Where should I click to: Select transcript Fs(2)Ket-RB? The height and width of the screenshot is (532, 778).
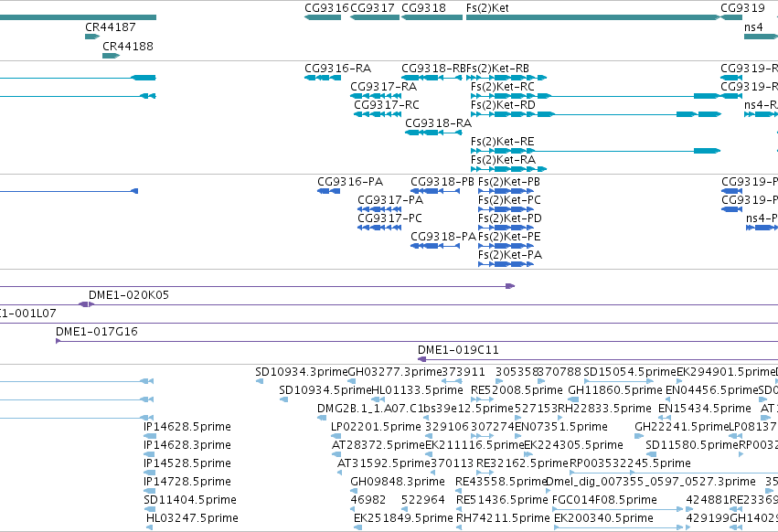click(x=506, y=78)
